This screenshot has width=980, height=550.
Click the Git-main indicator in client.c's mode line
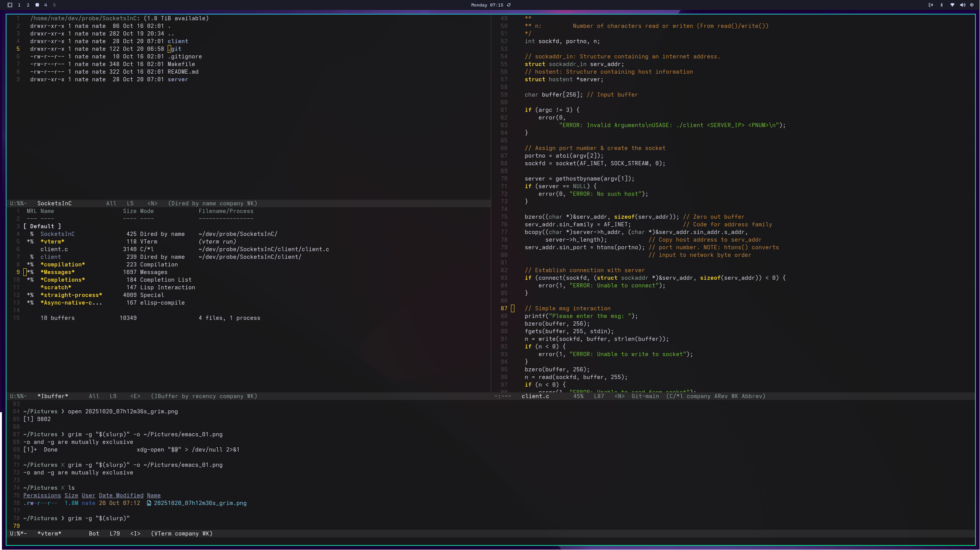[645, 396]
